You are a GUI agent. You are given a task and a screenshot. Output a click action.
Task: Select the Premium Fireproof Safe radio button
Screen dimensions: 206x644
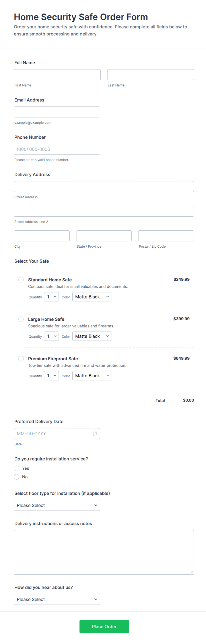point(21,359)
